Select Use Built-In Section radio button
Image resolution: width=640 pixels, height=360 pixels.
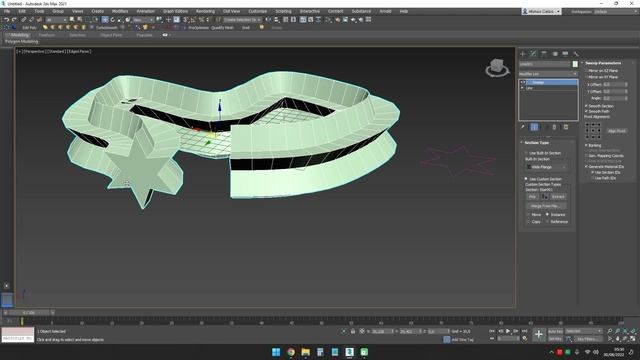[526, 153]
